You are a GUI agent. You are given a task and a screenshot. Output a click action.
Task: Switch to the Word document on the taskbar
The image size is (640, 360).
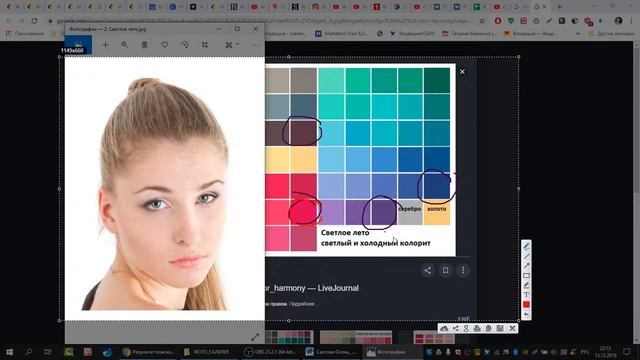tap(331, 352)
